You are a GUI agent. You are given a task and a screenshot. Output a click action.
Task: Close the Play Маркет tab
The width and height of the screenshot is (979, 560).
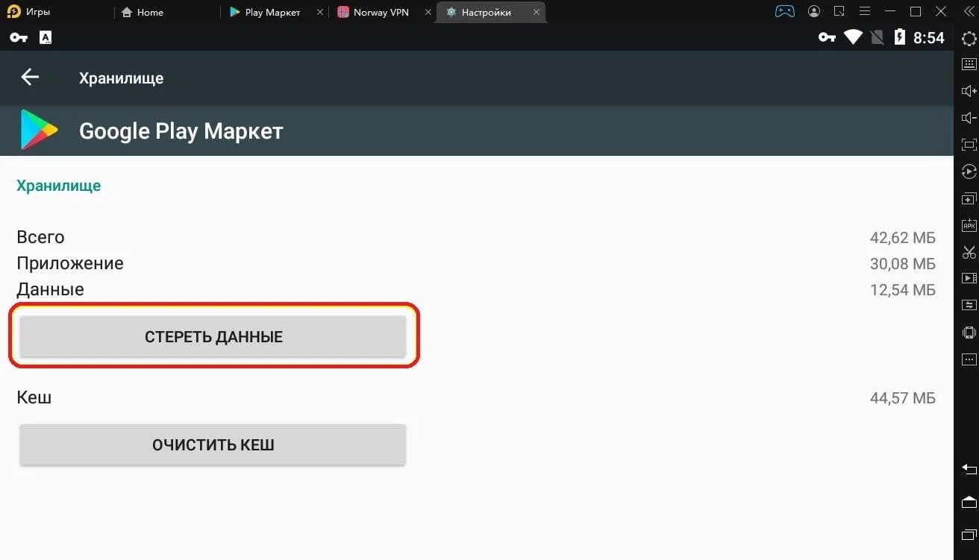coord(320,13)
